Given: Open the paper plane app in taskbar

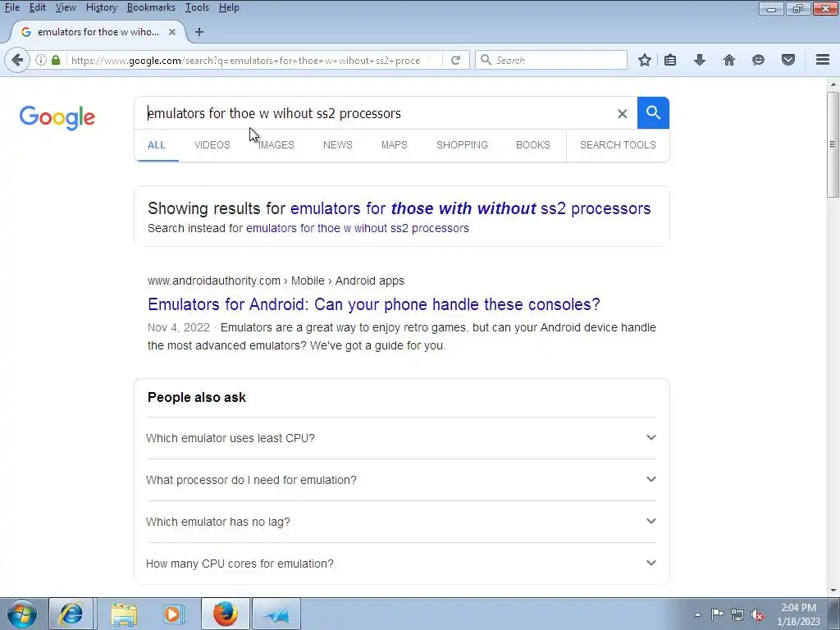Looking at the screenshot, I should pos(276,614).
